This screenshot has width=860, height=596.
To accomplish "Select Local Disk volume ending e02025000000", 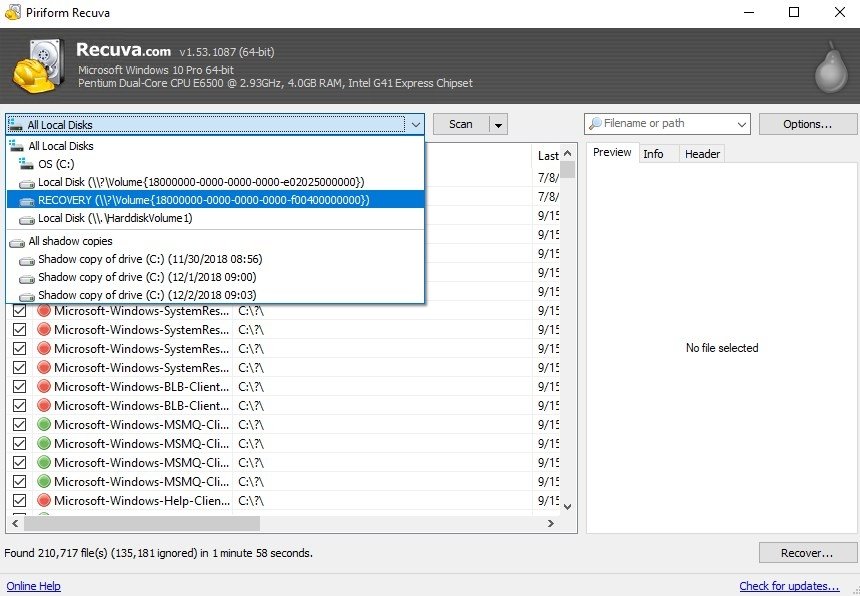I will click(215, 182).
